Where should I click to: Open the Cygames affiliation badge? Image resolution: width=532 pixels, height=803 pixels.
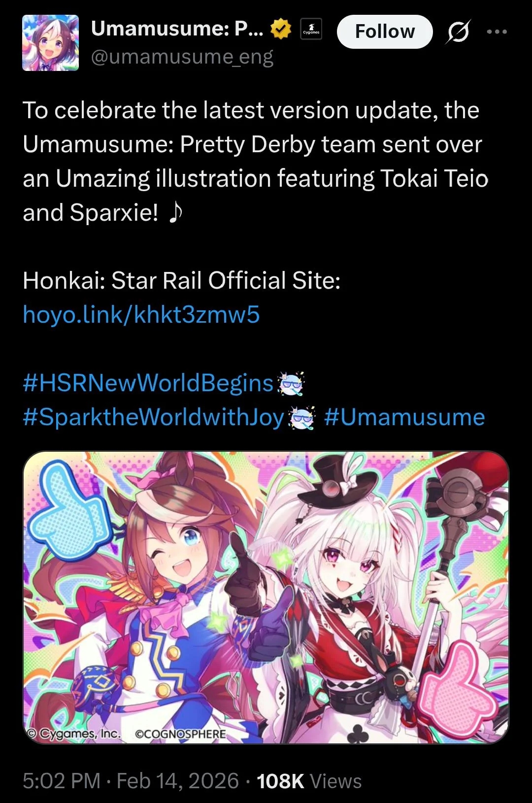pyautogui.click(x=311, y=29)
